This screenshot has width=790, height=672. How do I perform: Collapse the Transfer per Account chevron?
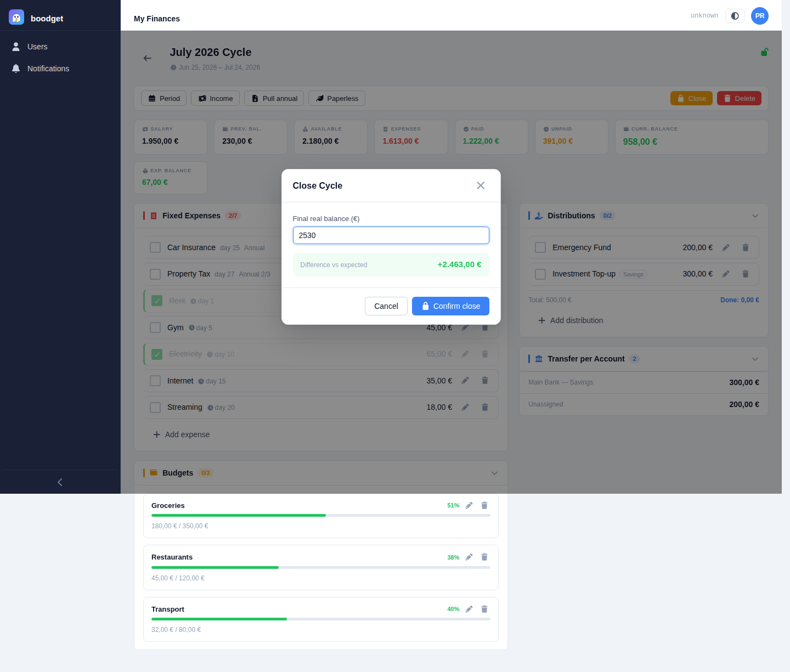tap(755, 359)
